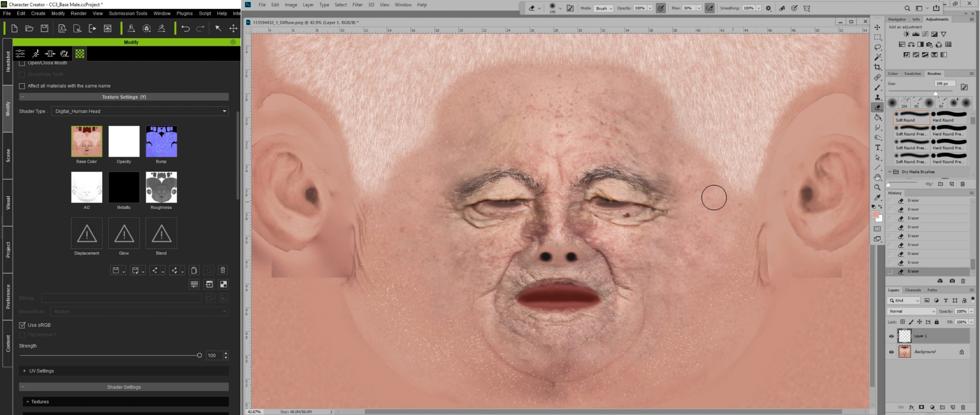
Task: Open the Motion pose tab in Modify panel
Action: (x=36, y=54)
